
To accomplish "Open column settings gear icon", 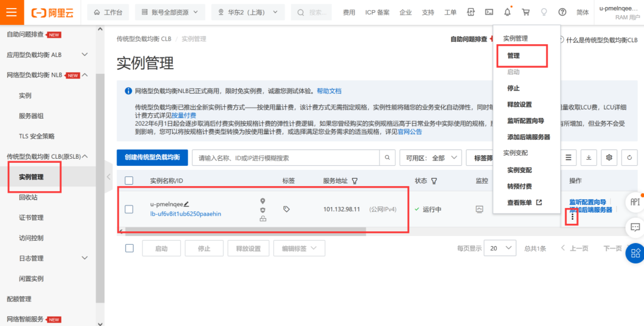I will pos(609,158).
